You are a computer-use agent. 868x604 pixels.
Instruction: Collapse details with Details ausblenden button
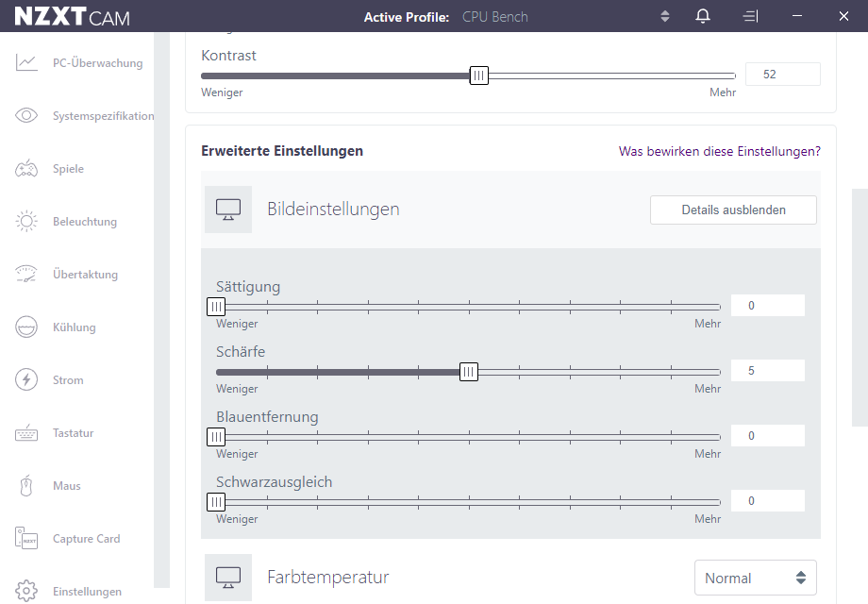pyautogui.click(x=733, y=210)
